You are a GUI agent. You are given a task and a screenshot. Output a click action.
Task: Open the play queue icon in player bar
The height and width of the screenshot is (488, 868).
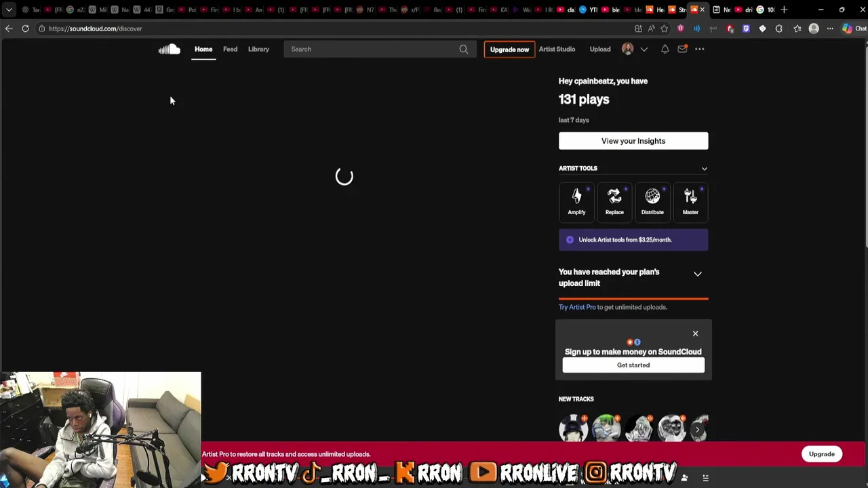(705, 479)
